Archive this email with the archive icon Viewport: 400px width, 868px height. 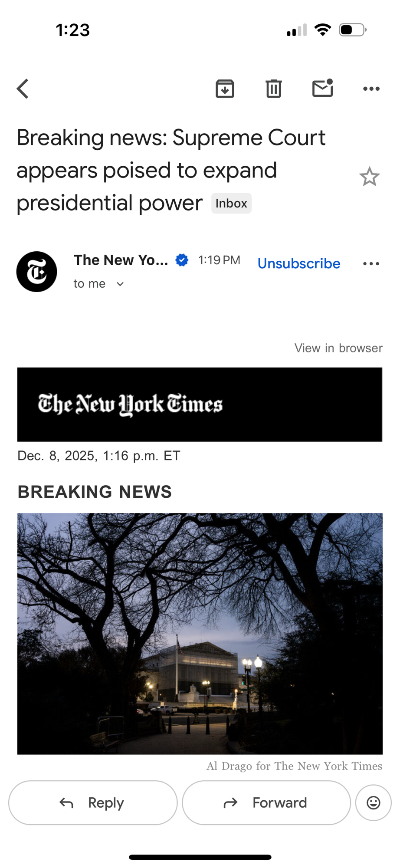tap(225, 89)
